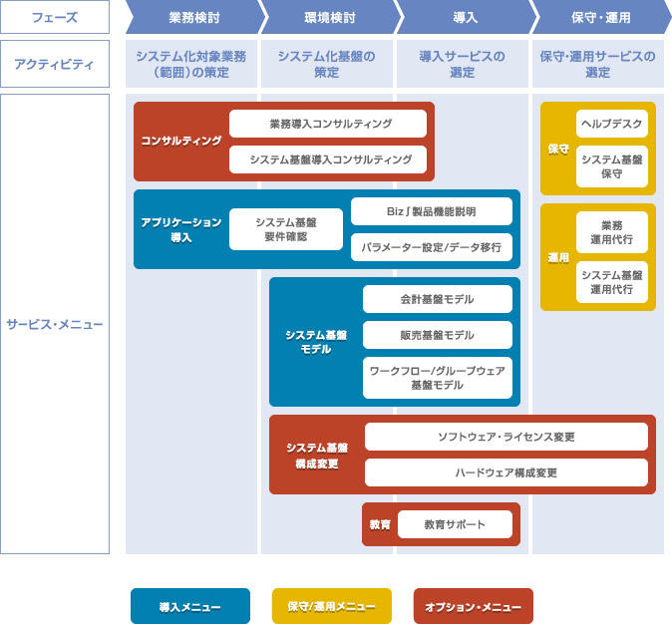Open ソフトウェア・ライセンス変更 item

click(506, 437)
